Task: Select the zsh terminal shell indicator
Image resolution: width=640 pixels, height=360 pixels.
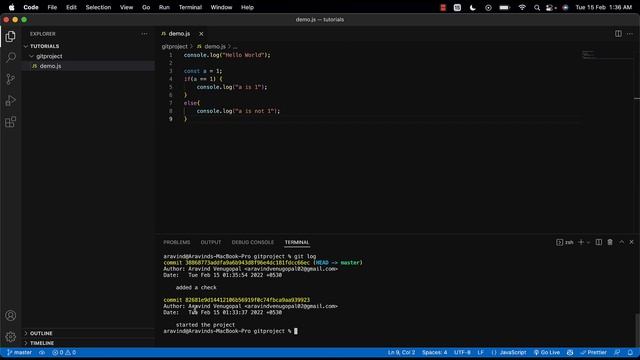Action: pyautogui.click(x=564, y=242)
